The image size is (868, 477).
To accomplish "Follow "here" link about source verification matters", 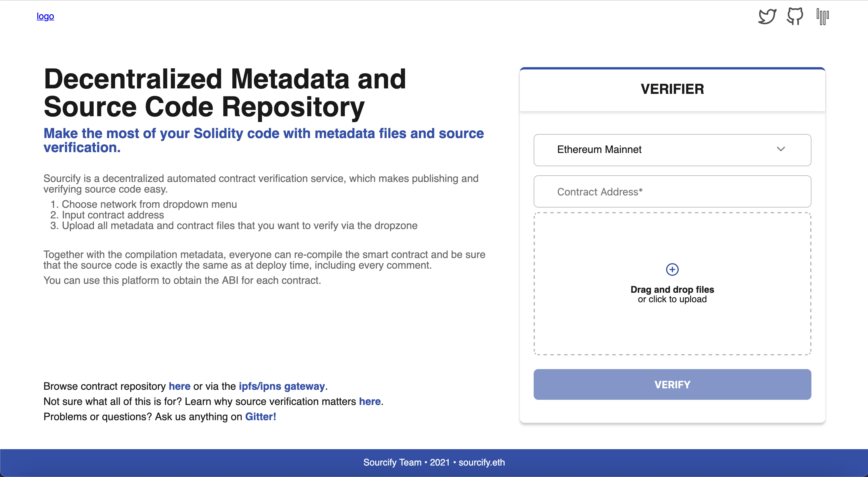I will pyautogui.click(x=370, y=401).
